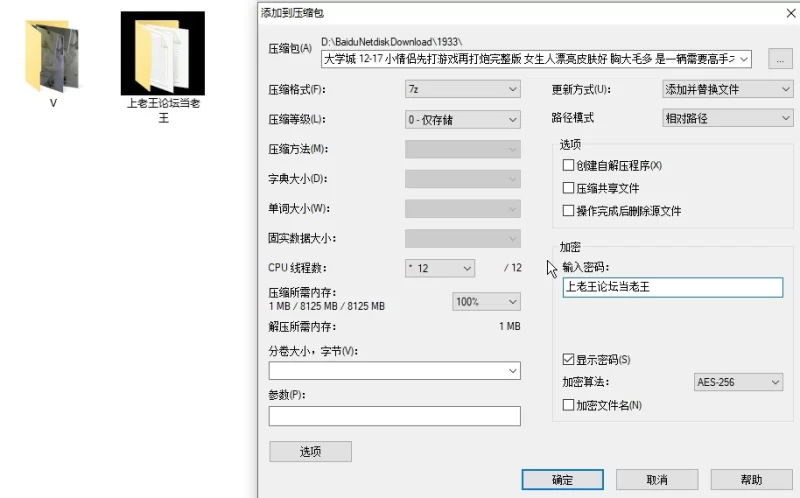Expand the 压缩等级 dropdown showing 仅存储

[x=462, y=119]
